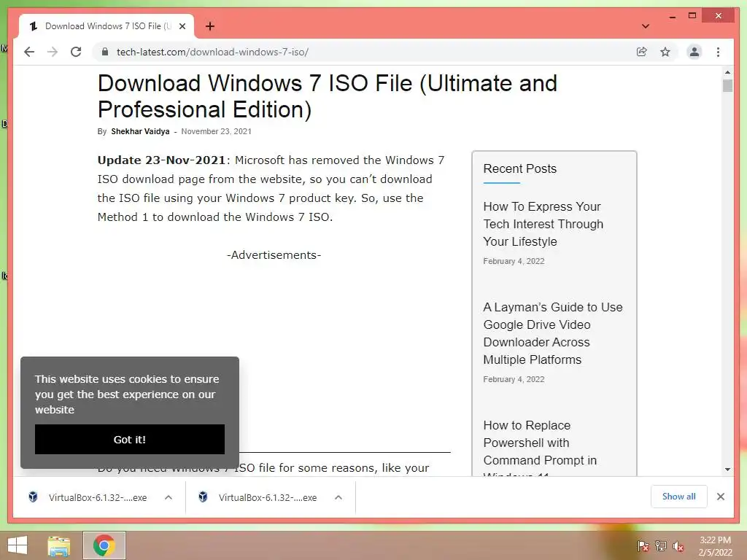The width and height of the screenshot is (747, 560).
Task: Click the page title heading
Action: tap(328, 96)
